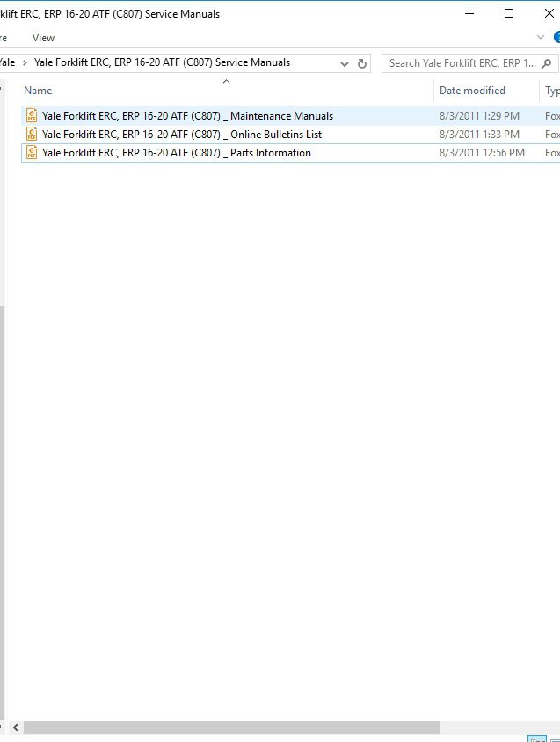Screen dimensions: 560x742
Task: Select the Parts Information file name
Action: pyautogui.click(x=177, y=153)
